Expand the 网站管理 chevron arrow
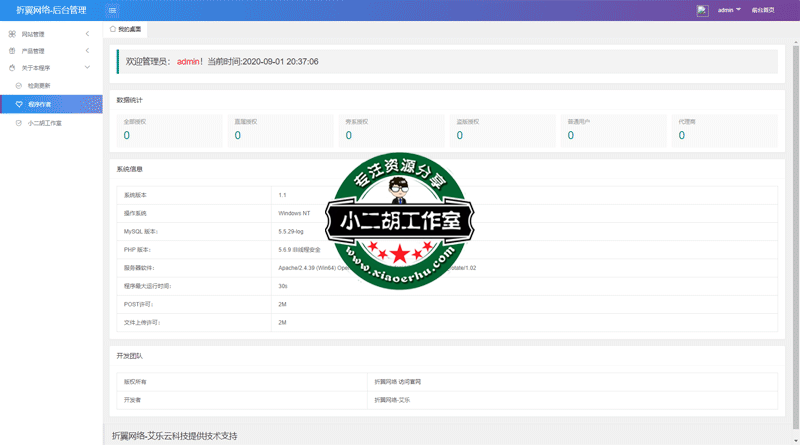Screen dimensions: 800x445 (x=87, y=34)
